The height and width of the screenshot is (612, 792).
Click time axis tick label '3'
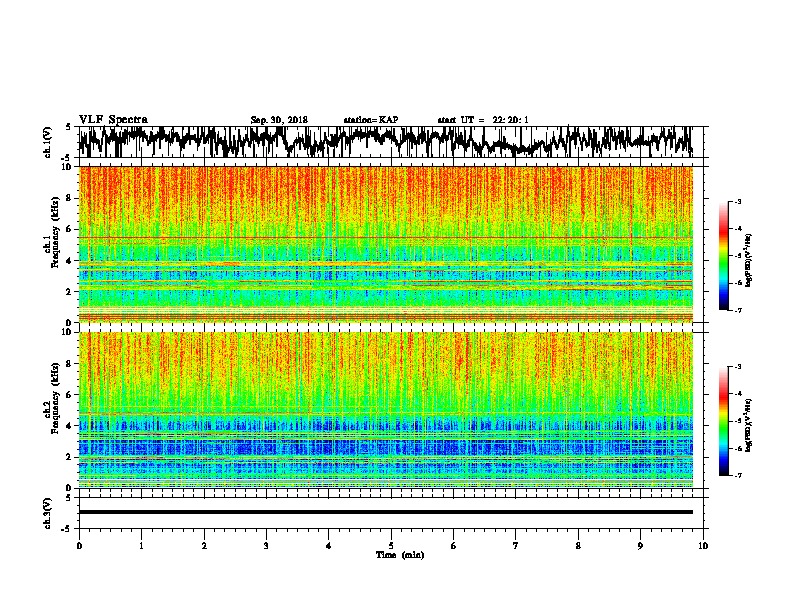pos(266,546)
